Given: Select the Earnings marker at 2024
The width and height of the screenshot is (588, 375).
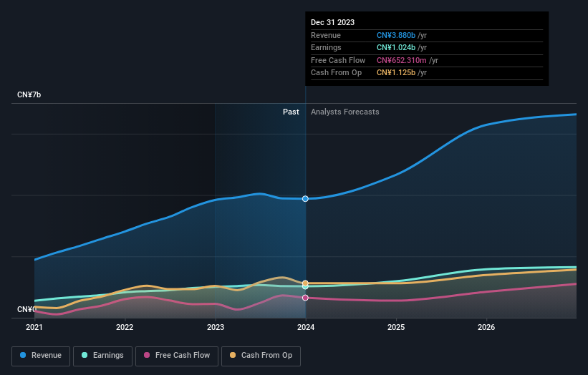Looking at the screenshot, I should tap(305, 286).
